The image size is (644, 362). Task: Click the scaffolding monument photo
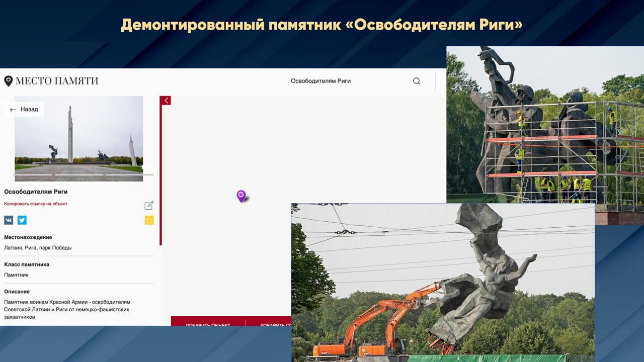544,126
